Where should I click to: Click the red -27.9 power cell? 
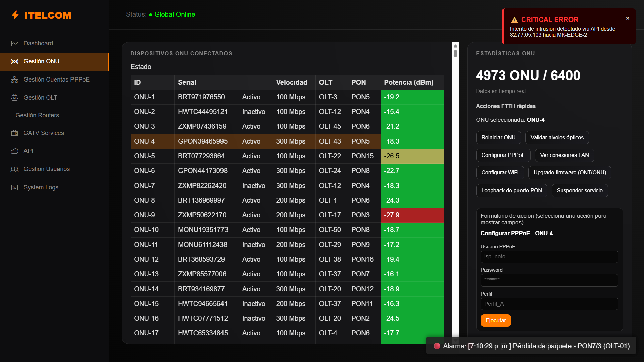(x=412, y=215)
